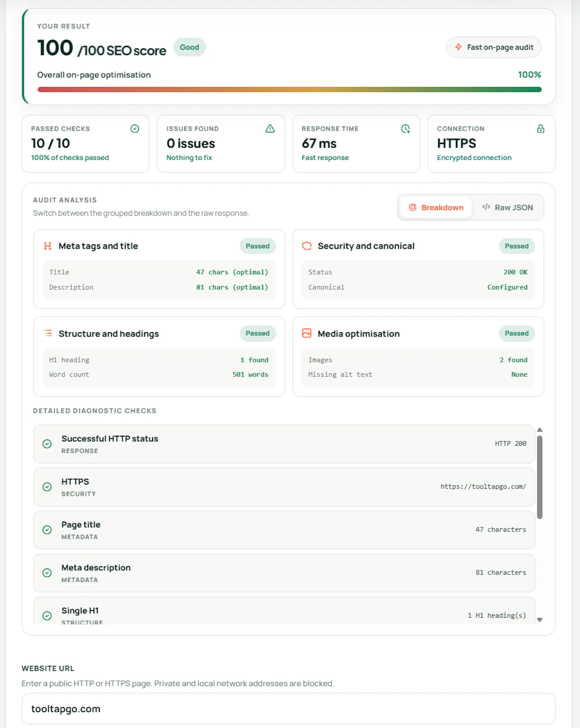Click the 81 characters value text
The image size is (580, 728).
(x=501, y=572)
